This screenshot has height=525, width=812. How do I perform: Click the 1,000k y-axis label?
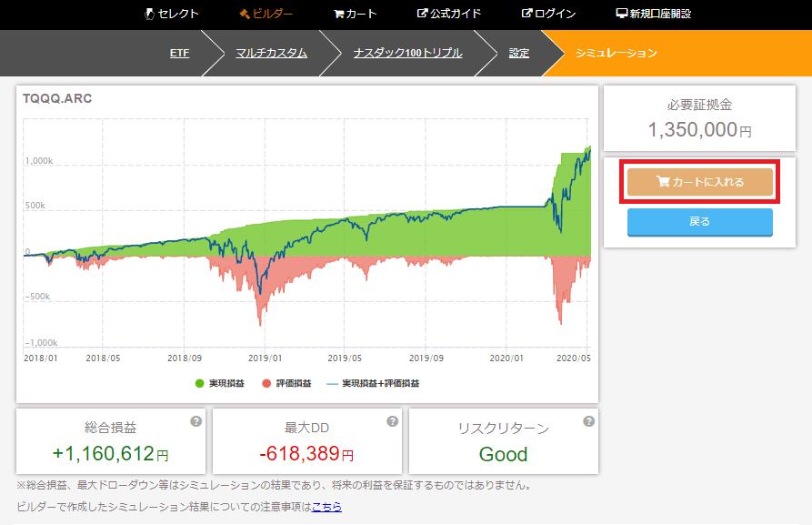(39, 161)
